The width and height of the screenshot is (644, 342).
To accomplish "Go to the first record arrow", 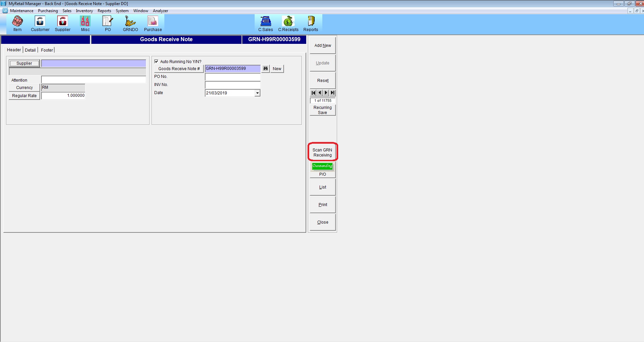I will (x=313, y=93).
